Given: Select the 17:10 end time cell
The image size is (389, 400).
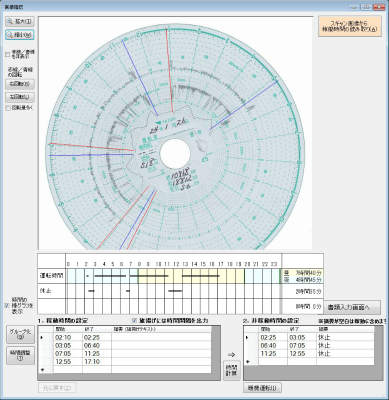Looking at the screenshot, I should click(x=97, y=362).
